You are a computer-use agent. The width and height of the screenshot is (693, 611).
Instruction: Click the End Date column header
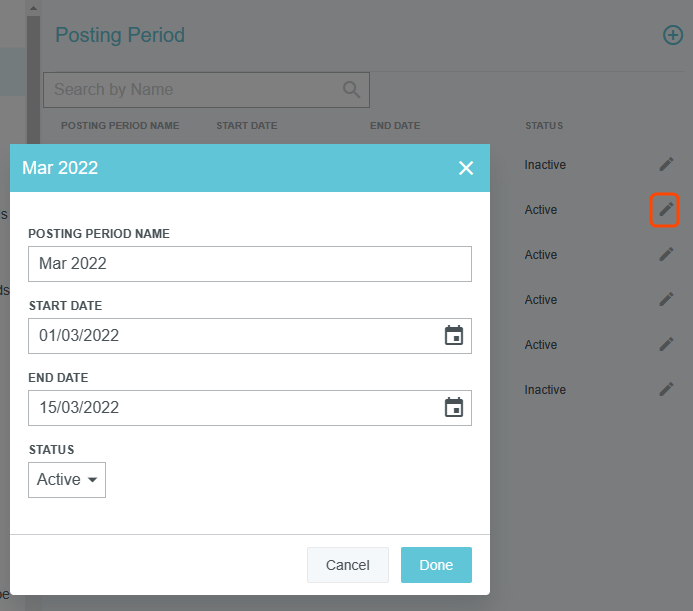pyautogui.click(x=395, y=126)
